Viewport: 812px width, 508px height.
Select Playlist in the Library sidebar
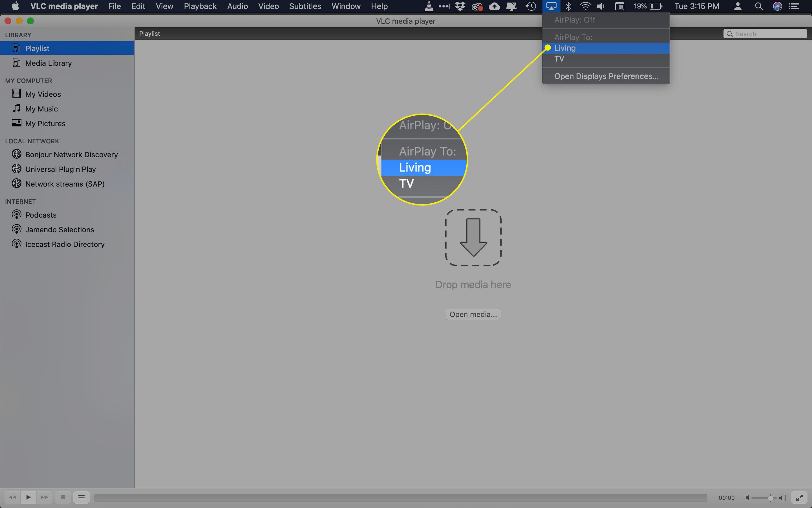coord(67,48)
